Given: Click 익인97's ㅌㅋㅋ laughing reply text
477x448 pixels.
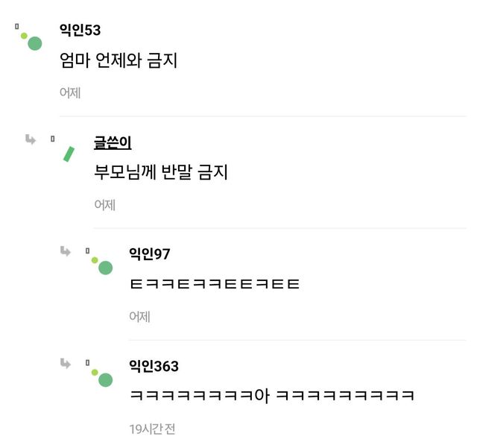Looking at the screenshot, I should 215,284.
